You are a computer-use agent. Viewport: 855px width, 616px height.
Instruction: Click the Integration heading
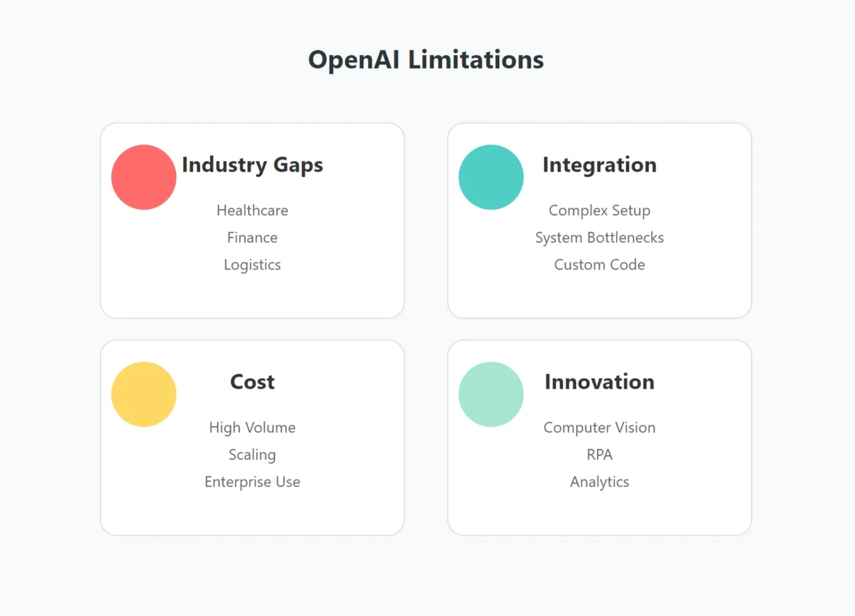[599, 165]
